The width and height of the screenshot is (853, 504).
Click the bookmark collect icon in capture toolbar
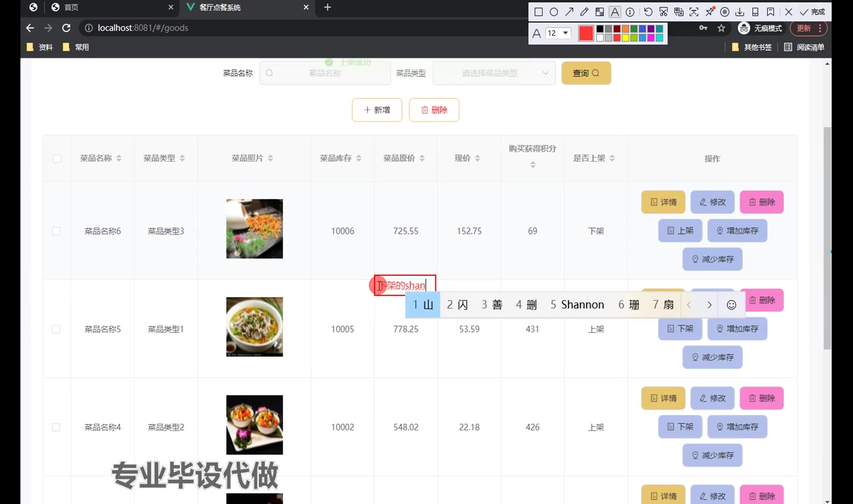point(771,12)
